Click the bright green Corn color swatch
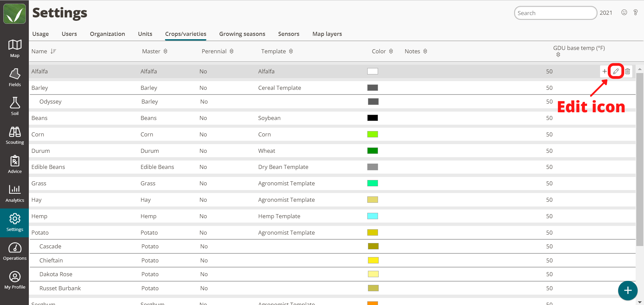The width and height of the screenshot is (644, 305). 372,134
